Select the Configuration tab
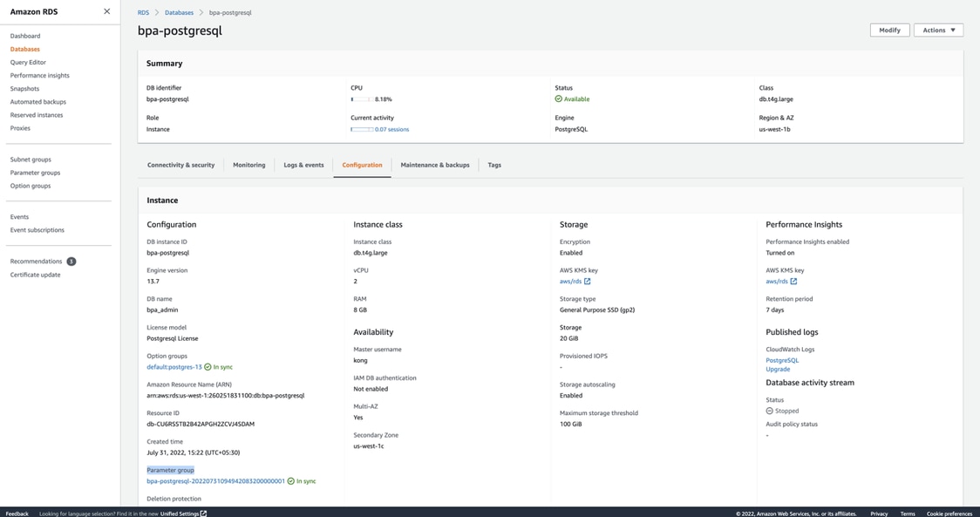Viewport: 980px width, 517px height. [x=362, y=165]
